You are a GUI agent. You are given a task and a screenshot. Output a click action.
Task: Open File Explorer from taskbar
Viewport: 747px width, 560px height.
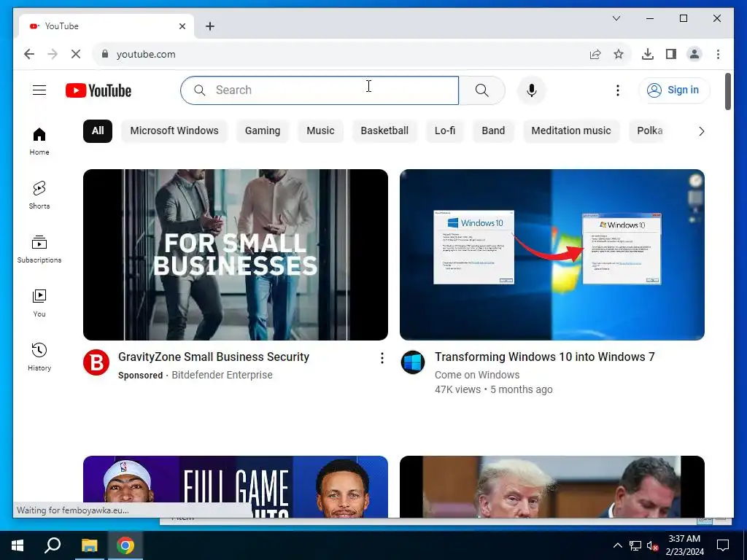click(89, 545)
